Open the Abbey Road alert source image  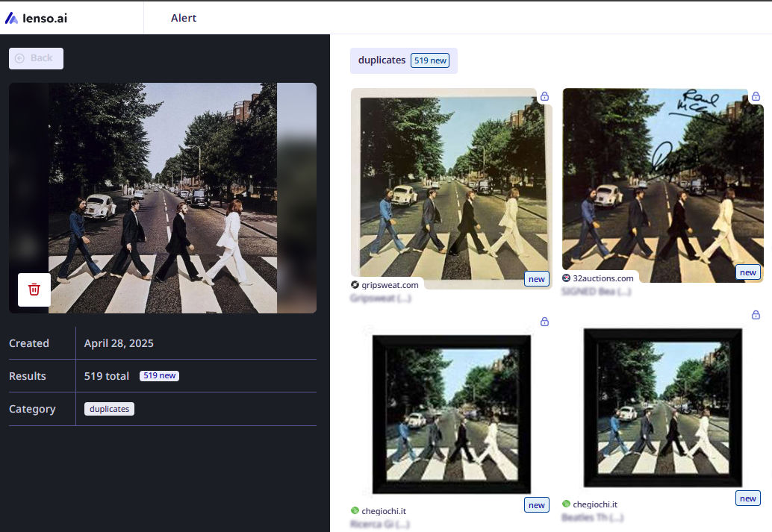point(163,198)
